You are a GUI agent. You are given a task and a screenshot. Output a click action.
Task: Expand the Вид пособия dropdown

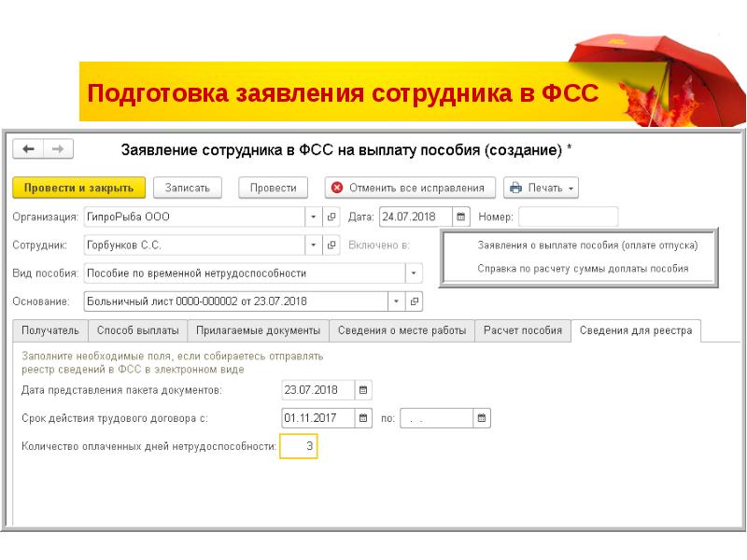[x=413, y=273]
